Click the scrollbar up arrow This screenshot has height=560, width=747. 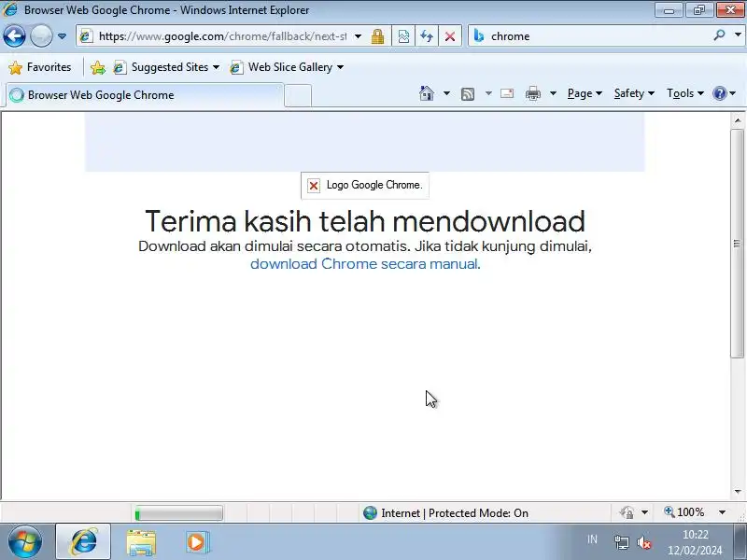738,120
